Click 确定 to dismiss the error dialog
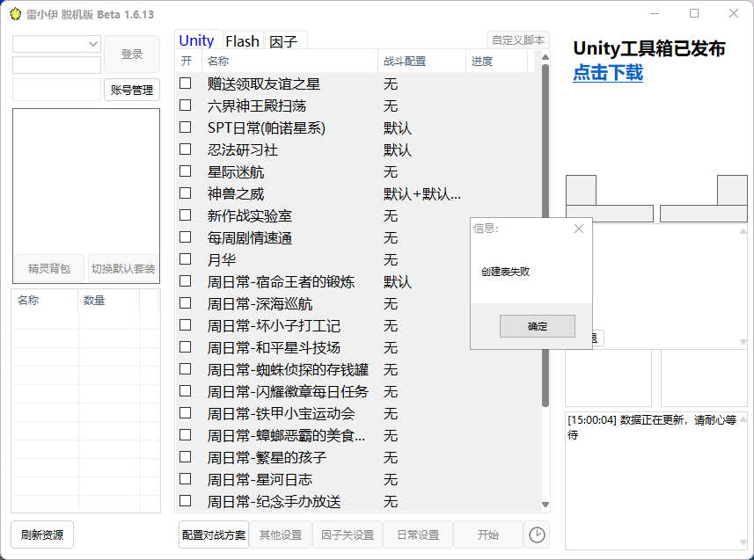Image resolution: width=754 pixels, height=560 pixels. 537,326
